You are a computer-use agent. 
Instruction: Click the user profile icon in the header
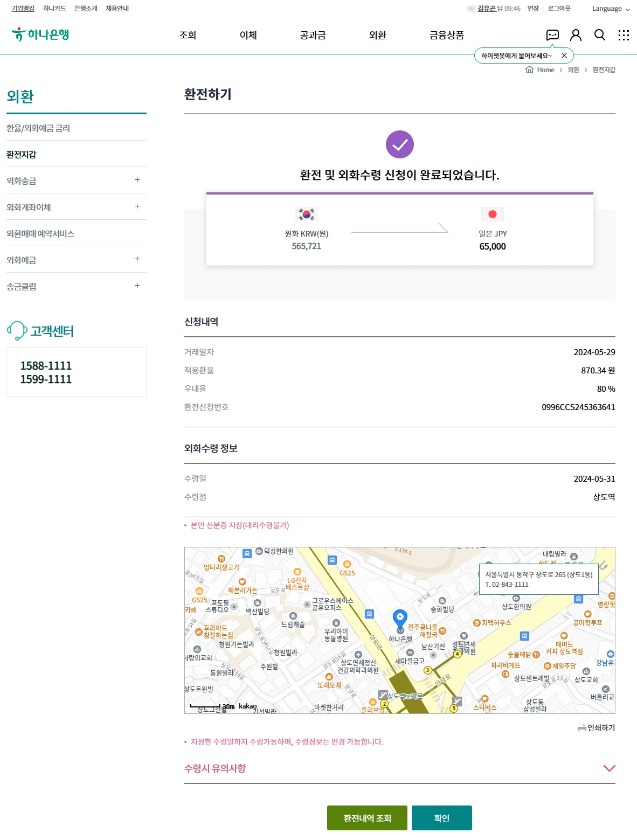[x=576, y=36]
